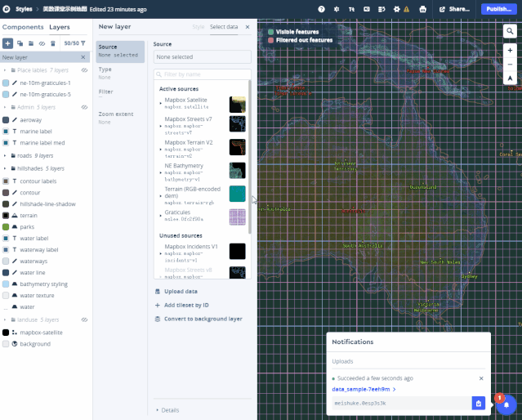Screen dimensions: 522x420
Task: Switch to the Layers tab
Action: [x=60, y=27]
